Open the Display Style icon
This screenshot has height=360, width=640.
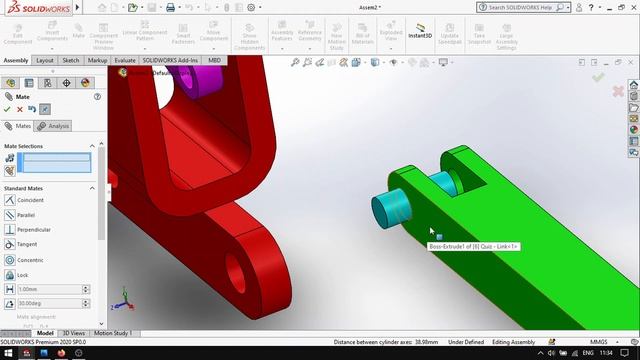375,62
